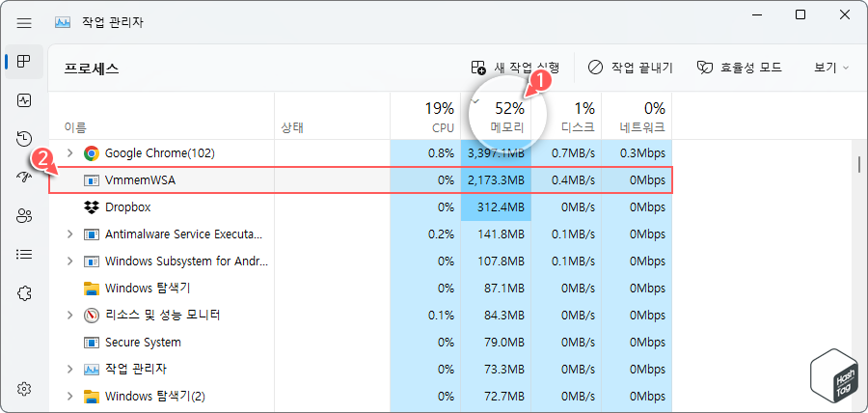
Task: Click the first Windows 탐색기 folder icon
Action: [x=92, y=289]
